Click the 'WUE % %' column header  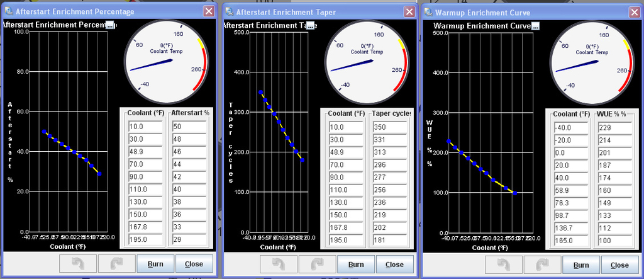coord(613,114)
